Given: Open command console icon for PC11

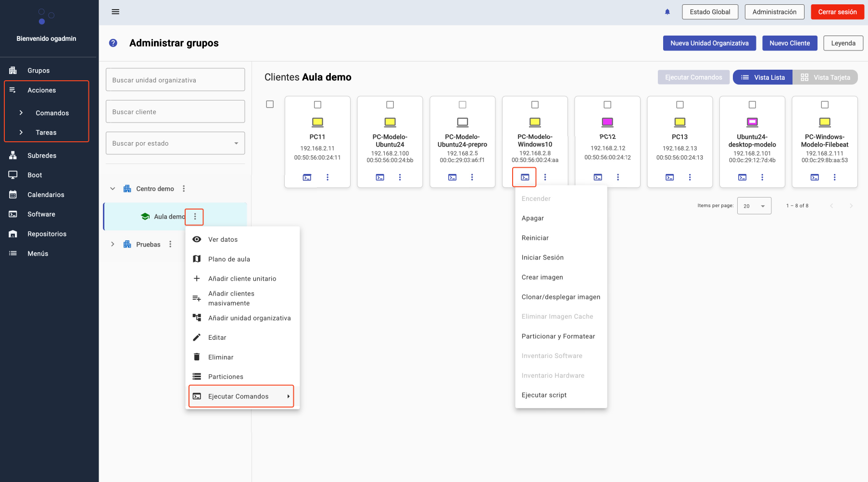Looking at the screenshot, I should pos(307,177).
